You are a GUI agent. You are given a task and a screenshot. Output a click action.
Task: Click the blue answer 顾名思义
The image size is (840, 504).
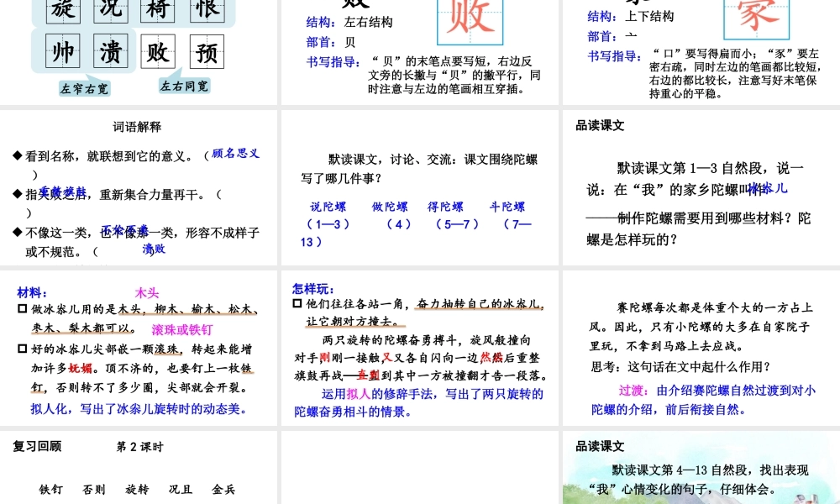pos(236,153)
